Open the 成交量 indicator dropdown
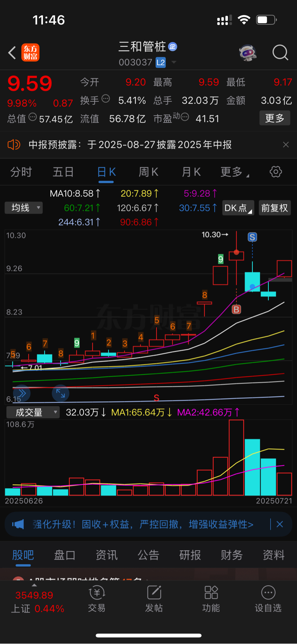This screenshot has height=644, width=297. (33, 412)
